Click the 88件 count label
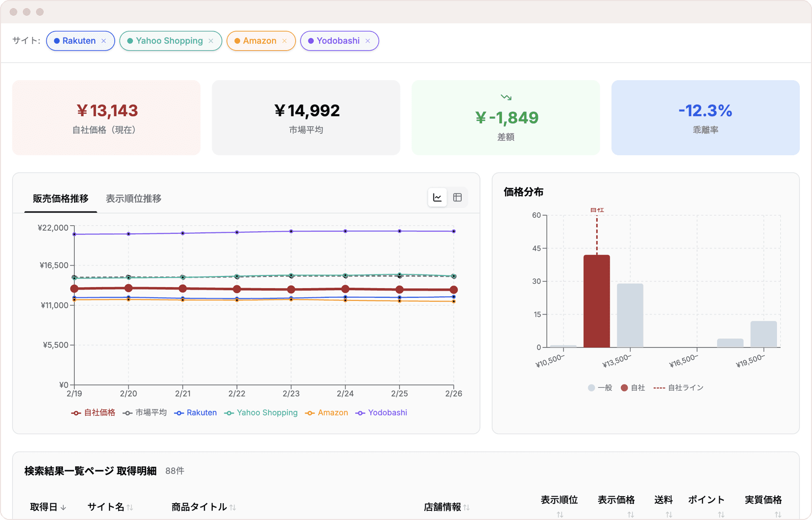Image resolution: width=812 pixels, height=520 pixels. pyautogui.click(x=175, y=471)
